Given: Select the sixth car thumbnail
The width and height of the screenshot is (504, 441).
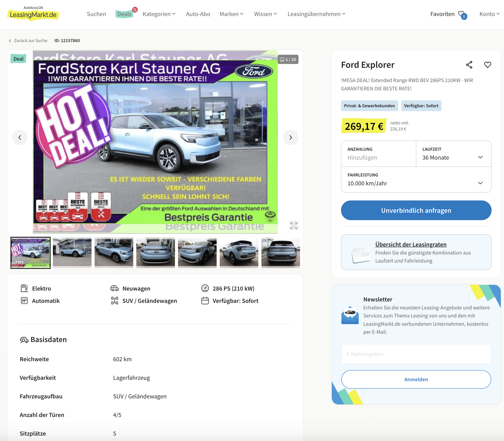Looking at the screenshot, I should [239, 253].
